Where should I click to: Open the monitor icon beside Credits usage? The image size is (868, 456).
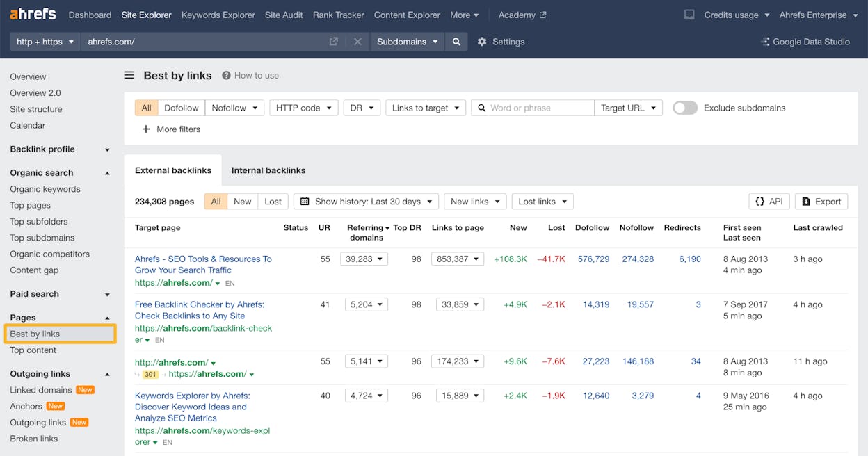[689, 15]
